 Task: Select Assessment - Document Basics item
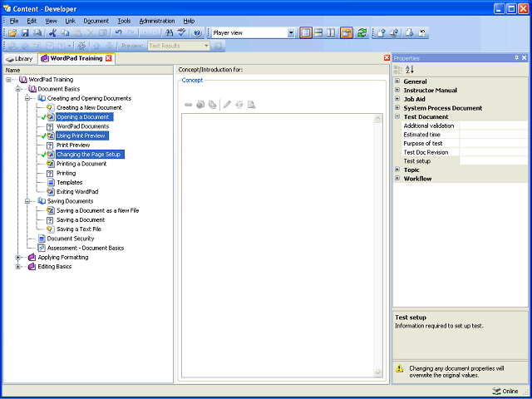pyautogui.click(x=86, y=248)
